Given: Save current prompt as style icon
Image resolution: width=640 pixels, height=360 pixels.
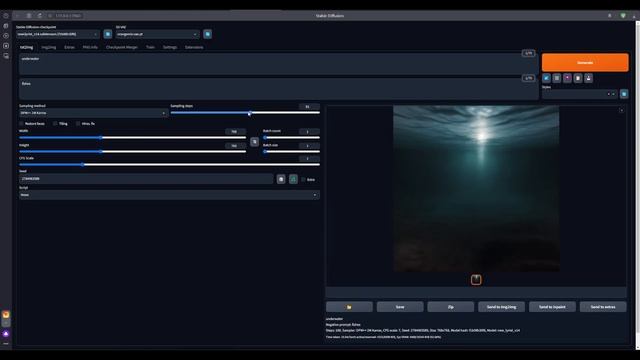Looking at the screenshot, I should (589, 78).
